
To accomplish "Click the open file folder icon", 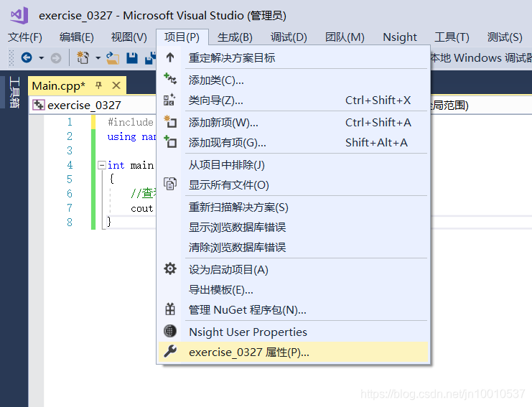I will click(112, 58).
